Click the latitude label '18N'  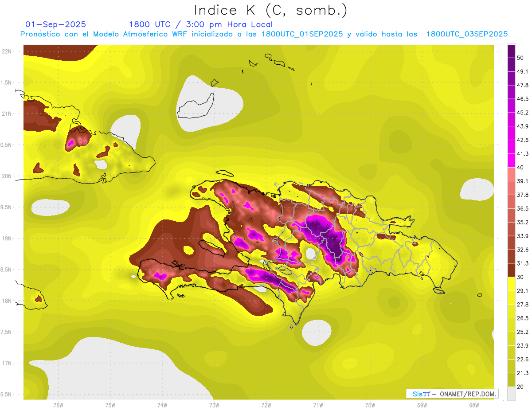(7, 301)
